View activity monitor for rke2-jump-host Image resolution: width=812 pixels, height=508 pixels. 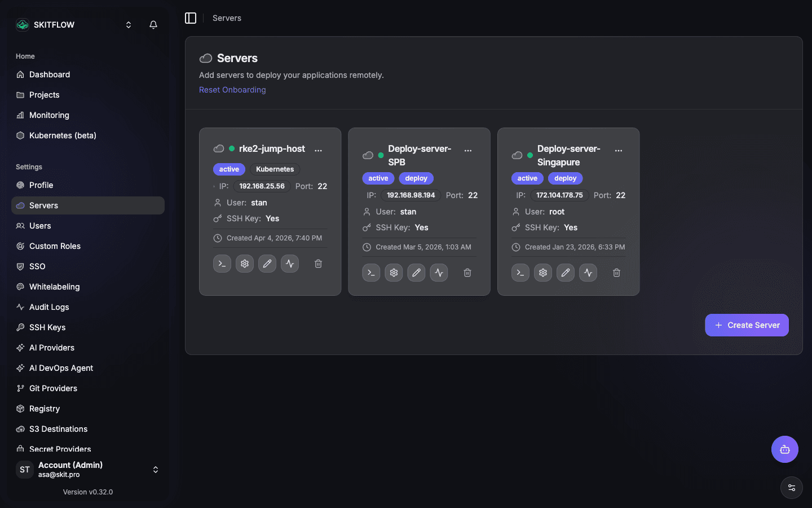click(x=290, y=264)
